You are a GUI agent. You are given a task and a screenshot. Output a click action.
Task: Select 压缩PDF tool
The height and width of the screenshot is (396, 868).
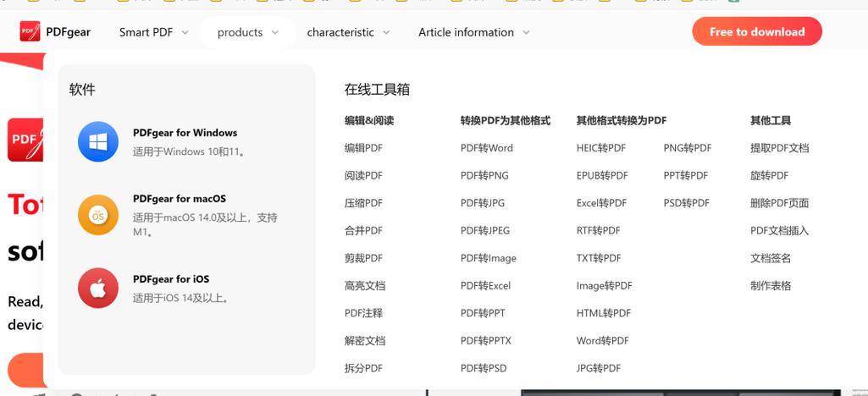tap(363, 203)
